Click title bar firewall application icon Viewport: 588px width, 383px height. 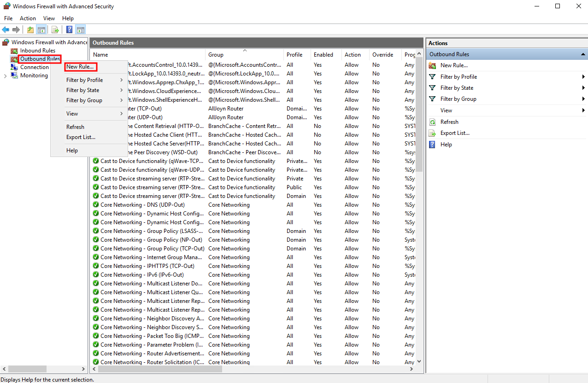6,6
